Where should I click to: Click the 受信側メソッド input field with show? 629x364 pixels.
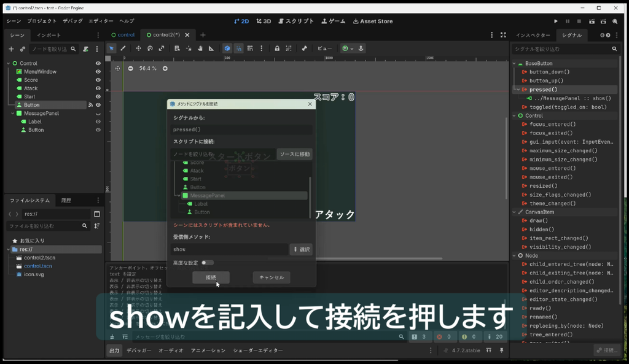[229, 249]
